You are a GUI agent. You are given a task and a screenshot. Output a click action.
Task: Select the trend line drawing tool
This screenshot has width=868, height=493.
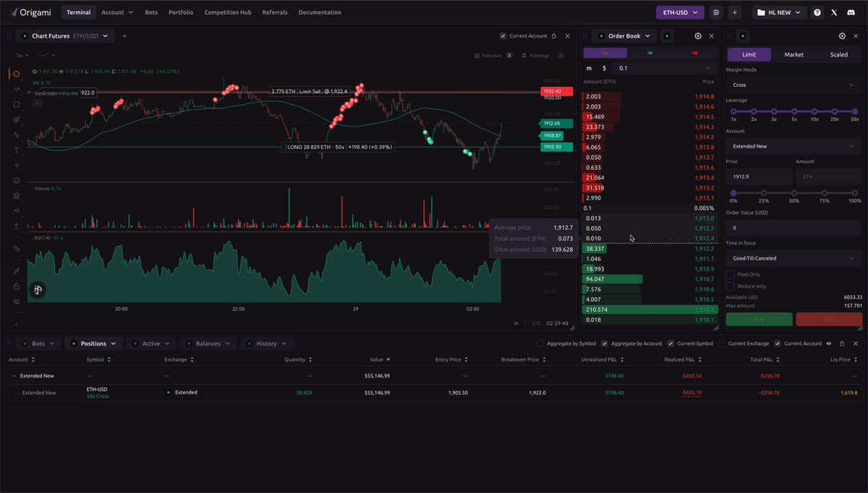click(x=16, y=89)
